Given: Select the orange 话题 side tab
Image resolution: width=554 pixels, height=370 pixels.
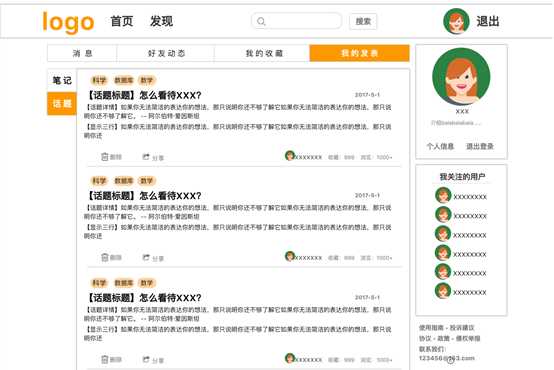Looking at the screenshot, I should click(x=62, y=104).
